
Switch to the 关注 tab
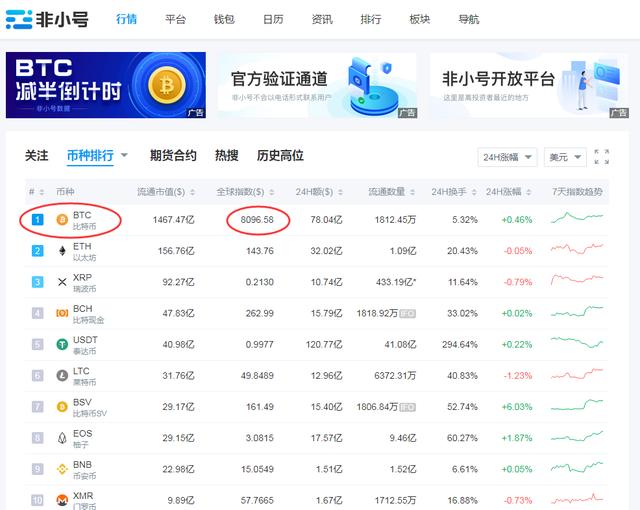(36, 155)
